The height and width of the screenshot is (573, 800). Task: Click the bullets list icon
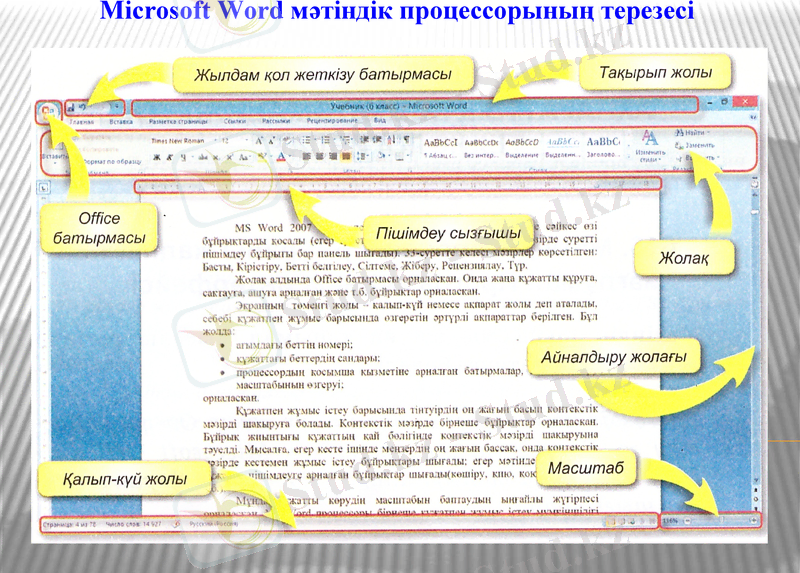(308, 140)
